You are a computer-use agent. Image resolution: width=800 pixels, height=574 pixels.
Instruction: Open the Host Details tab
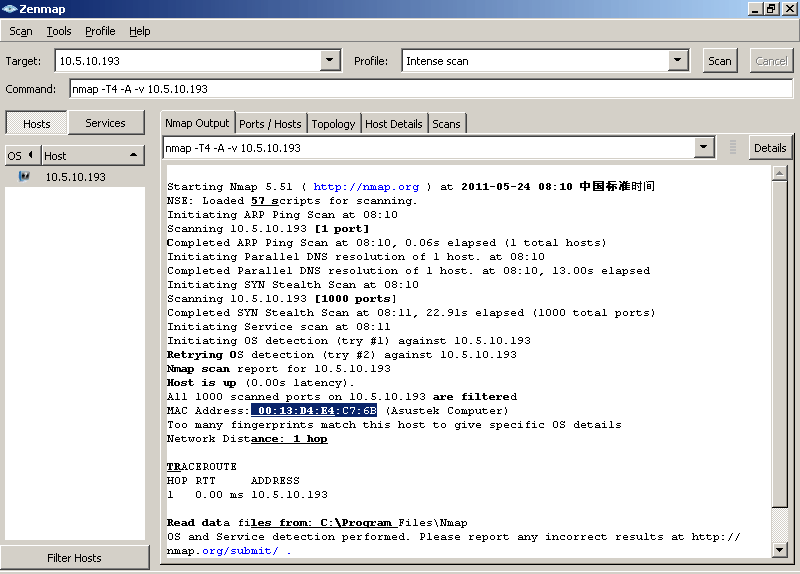(394, 124)
